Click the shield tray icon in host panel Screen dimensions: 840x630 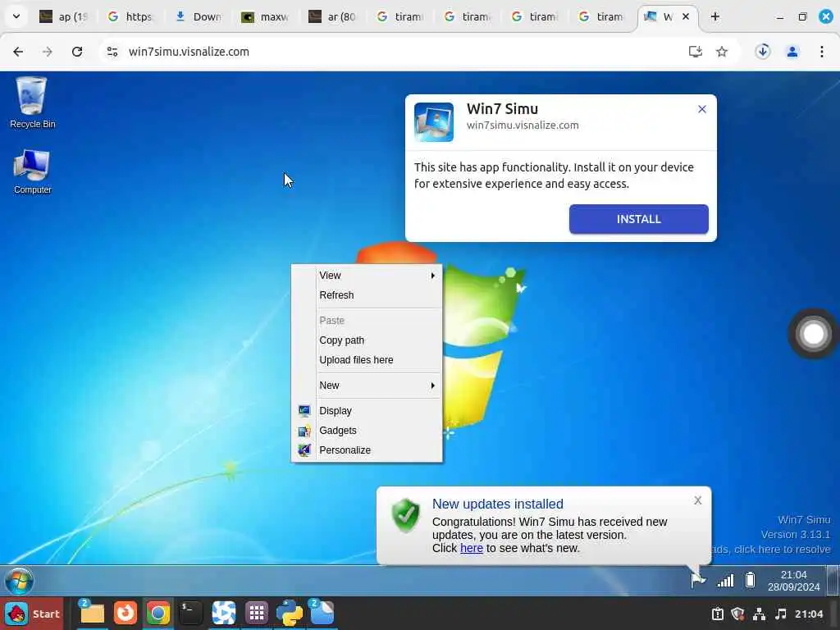click(x=737, y=614)
